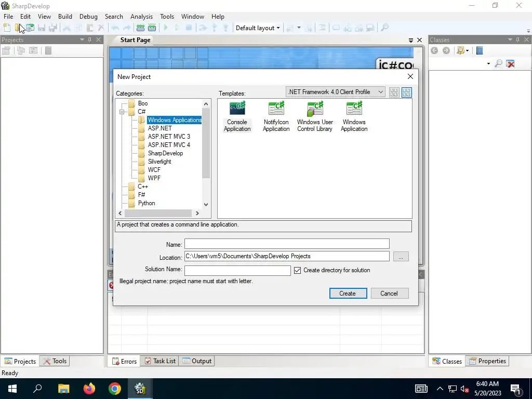Open the Build menu

point(65,16)
